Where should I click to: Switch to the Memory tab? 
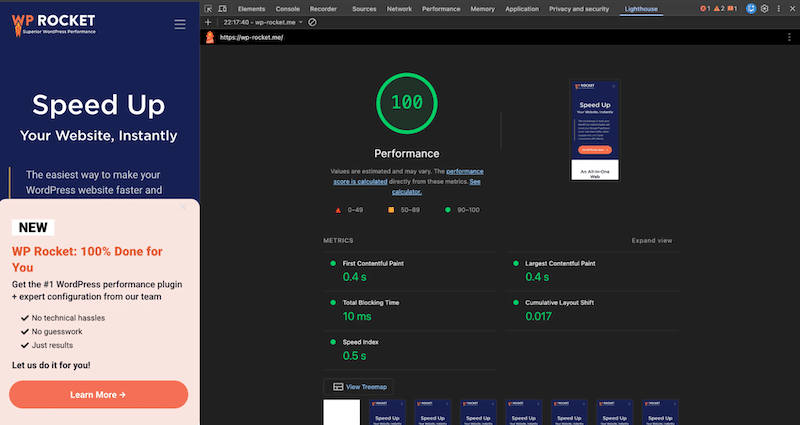[483, 9]
